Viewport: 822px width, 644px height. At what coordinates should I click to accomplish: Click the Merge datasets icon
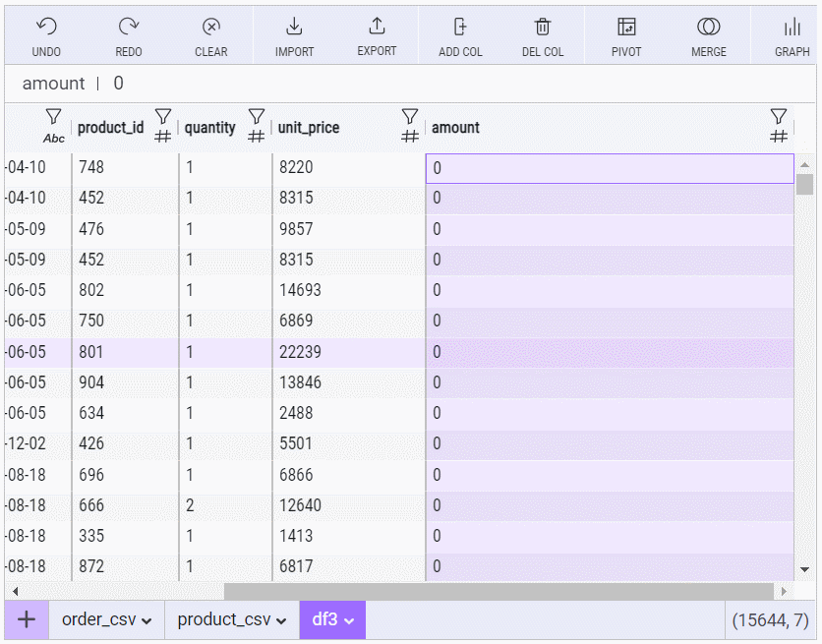click(x=708, y=28)
